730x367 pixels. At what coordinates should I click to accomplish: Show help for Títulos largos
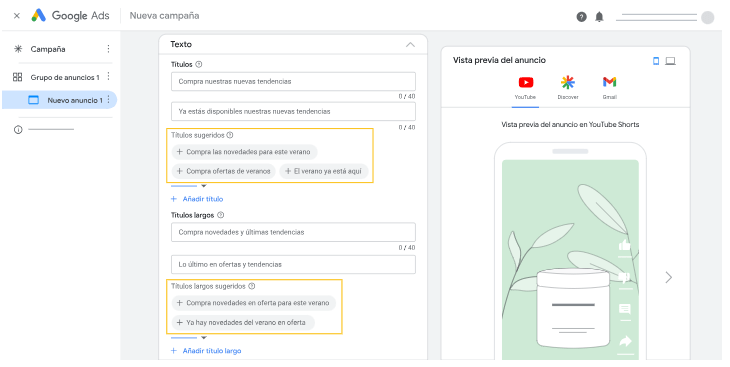pos(221,215)
